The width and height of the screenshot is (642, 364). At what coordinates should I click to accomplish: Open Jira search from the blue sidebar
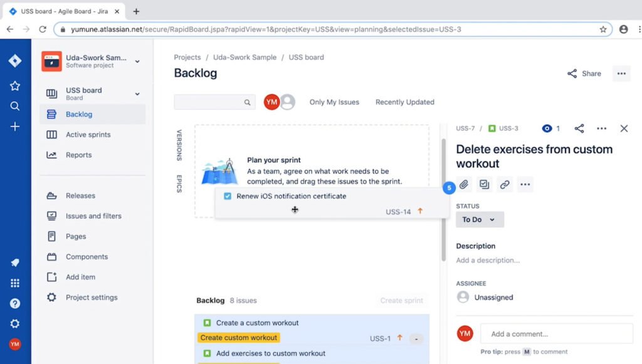[15, 107]
